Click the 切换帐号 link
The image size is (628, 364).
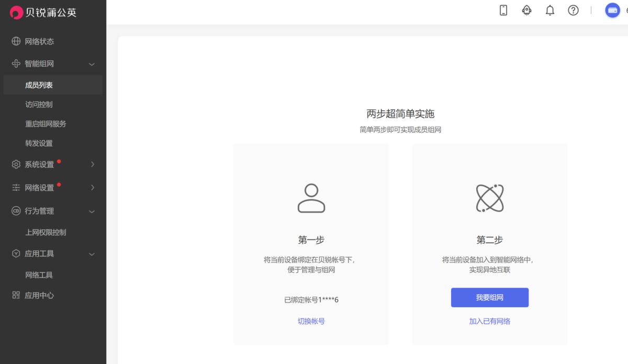pyautogui.click(x=311, y=321)
